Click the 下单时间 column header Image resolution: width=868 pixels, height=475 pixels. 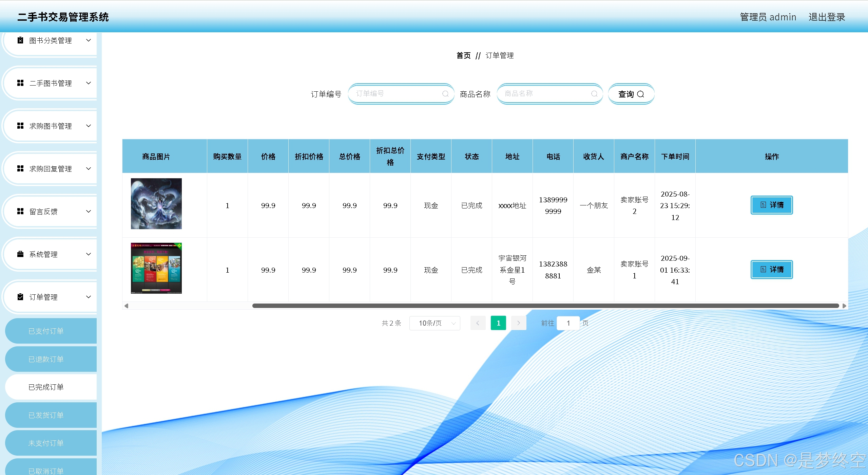(x=675, y=157)
